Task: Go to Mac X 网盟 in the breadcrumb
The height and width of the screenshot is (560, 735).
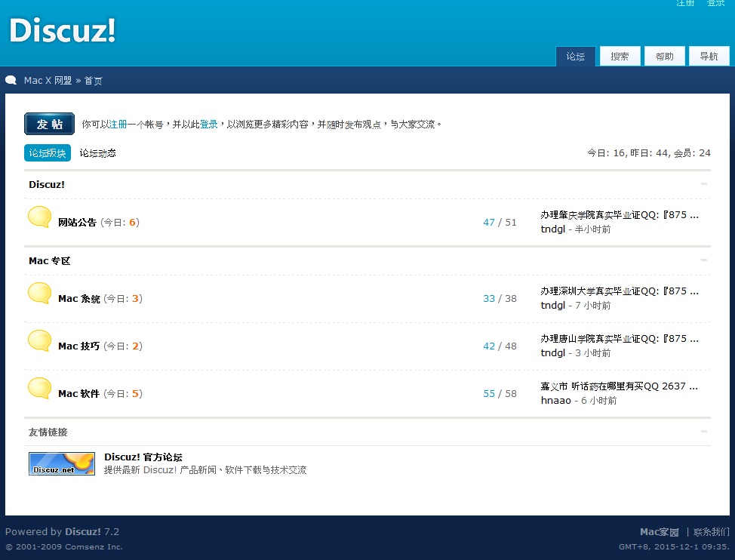Action: click(48, 81)
